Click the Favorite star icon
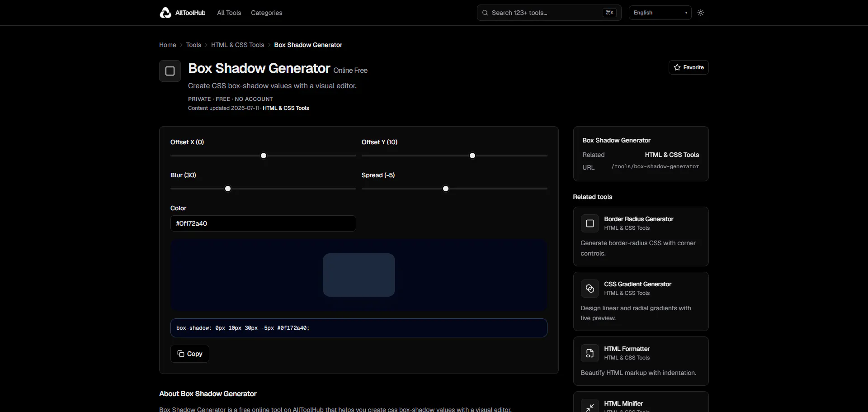 click(x=677, y=67)
